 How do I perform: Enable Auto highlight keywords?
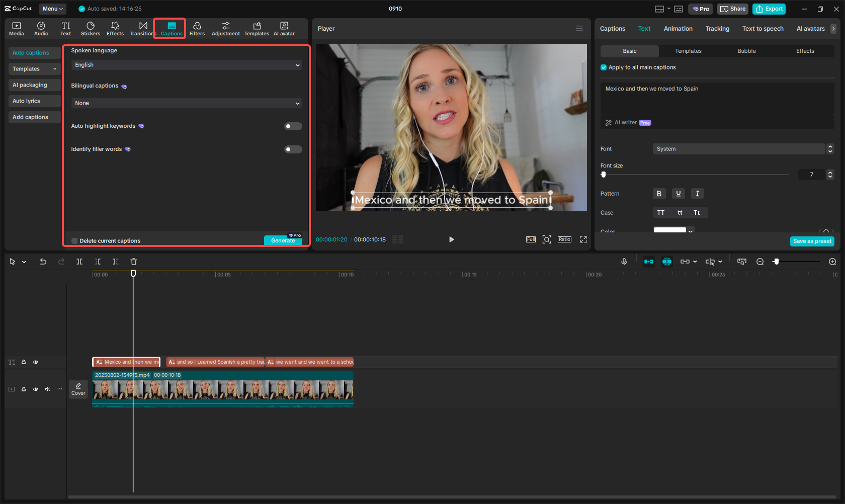click(293, 126)
